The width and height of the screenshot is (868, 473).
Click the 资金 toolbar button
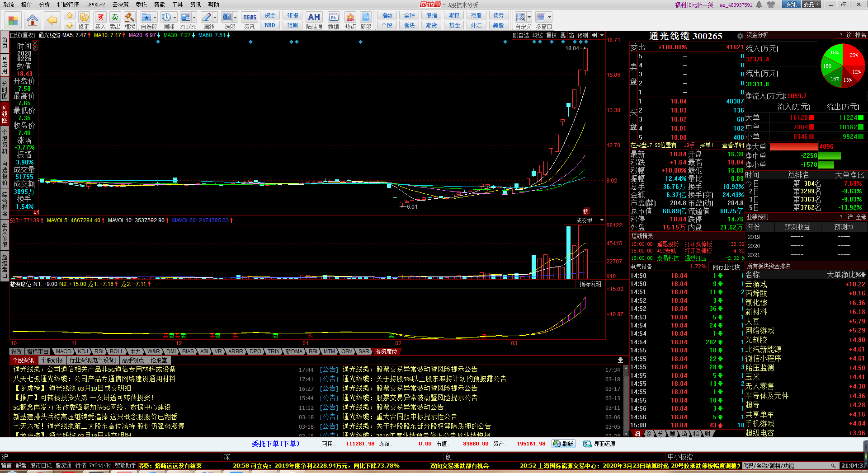tap(270, 16)
